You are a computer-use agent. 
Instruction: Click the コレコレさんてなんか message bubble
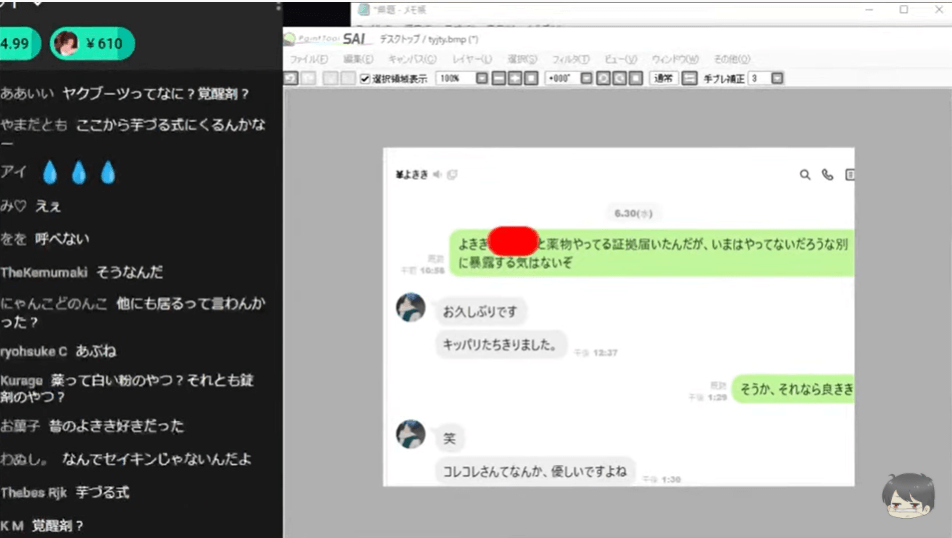[535, 470]
